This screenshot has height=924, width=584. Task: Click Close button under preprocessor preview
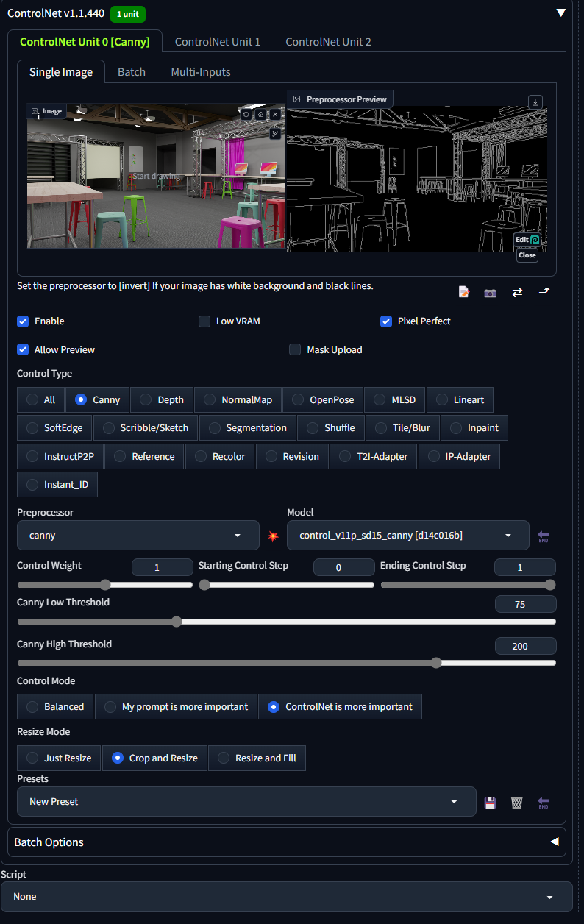click(527, 255)
